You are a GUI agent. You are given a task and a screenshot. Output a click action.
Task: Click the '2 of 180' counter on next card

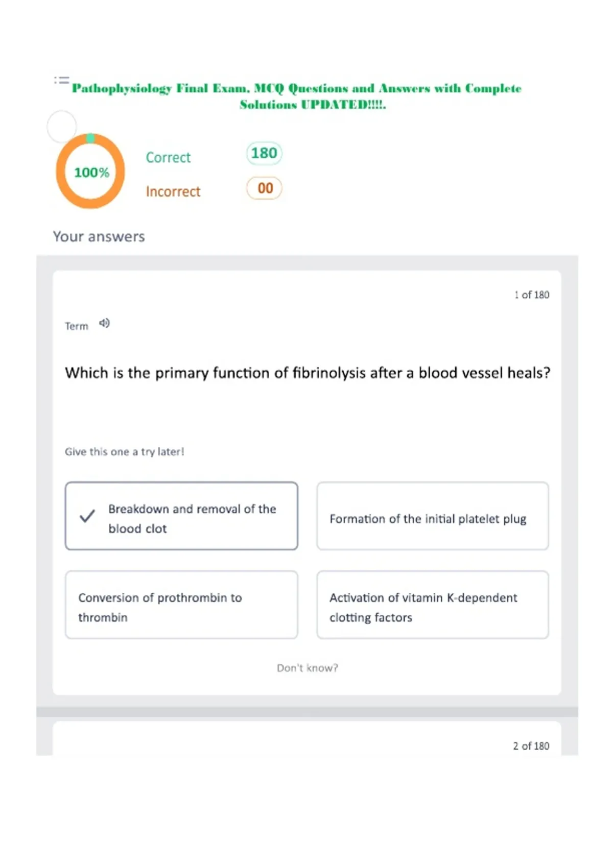(531, 746)
